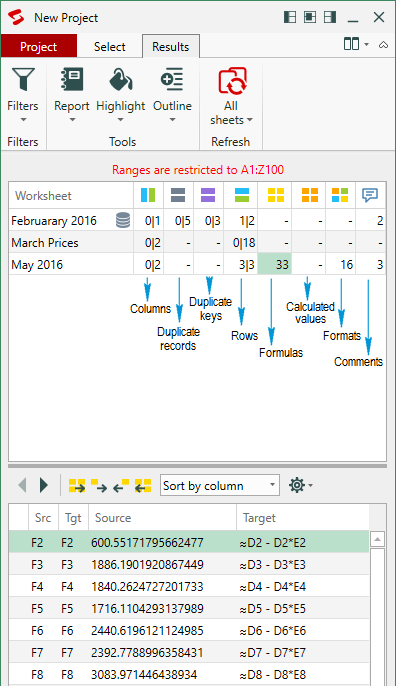
Task: Click the 3|3 rows cell for May 2016
Action: [x=241, y=264]
